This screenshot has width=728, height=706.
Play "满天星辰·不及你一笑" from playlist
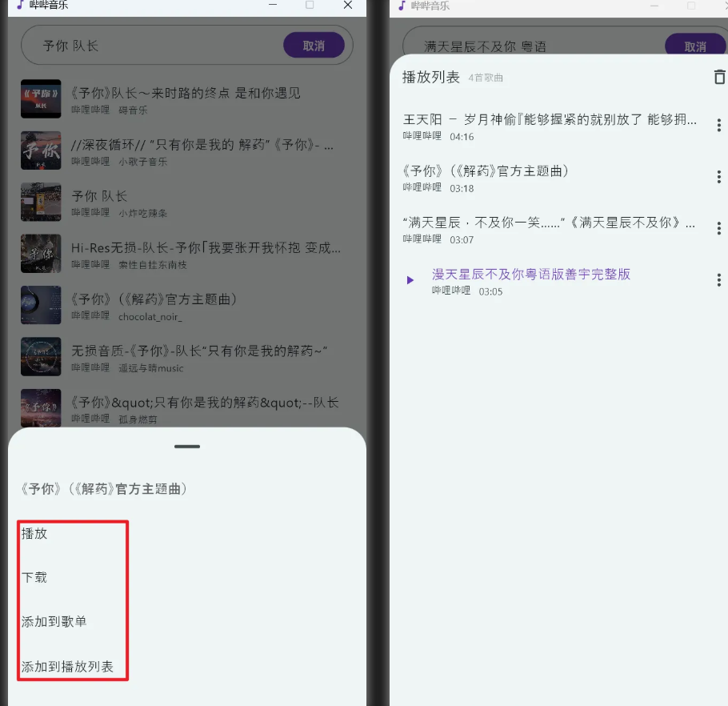549,223
